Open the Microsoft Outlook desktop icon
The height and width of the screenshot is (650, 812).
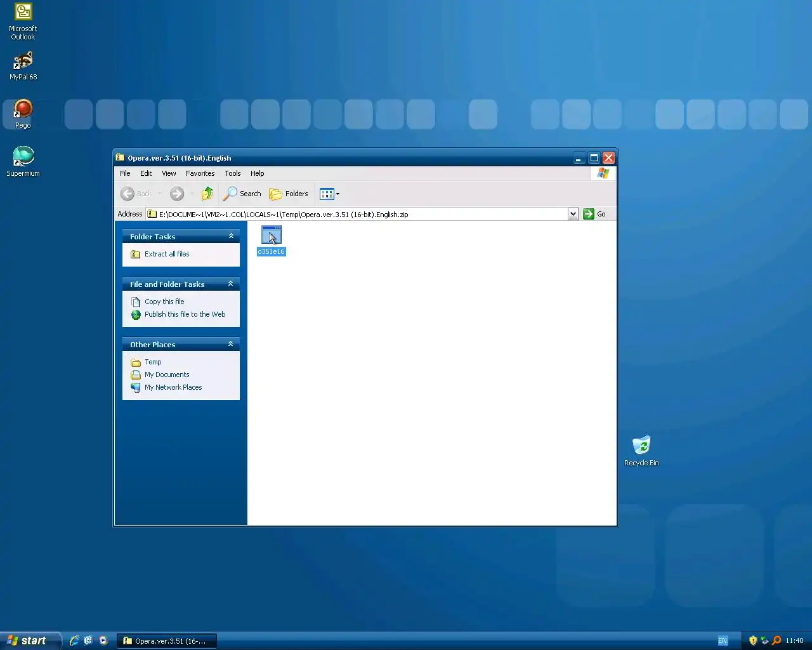(x=23, y=22)
